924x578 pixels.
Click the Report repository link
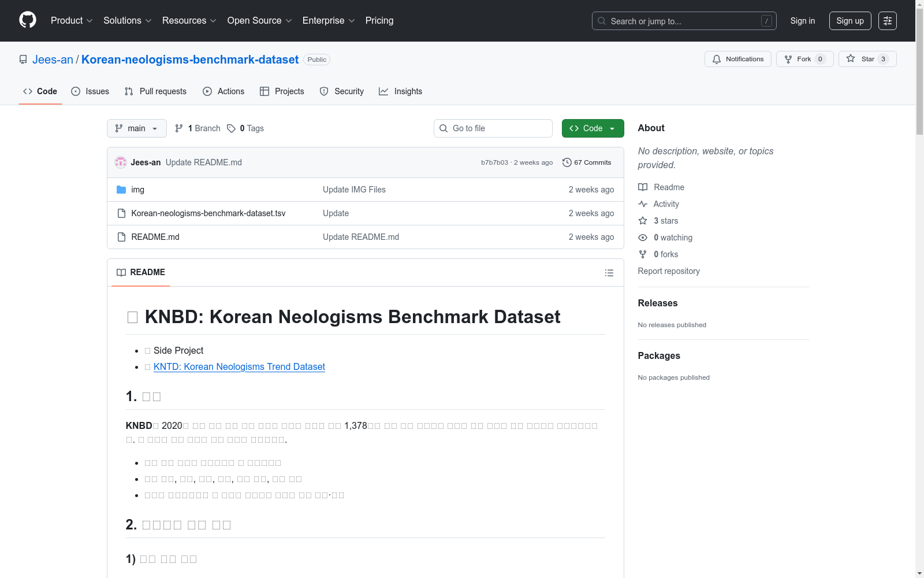[x=669, y=271]
